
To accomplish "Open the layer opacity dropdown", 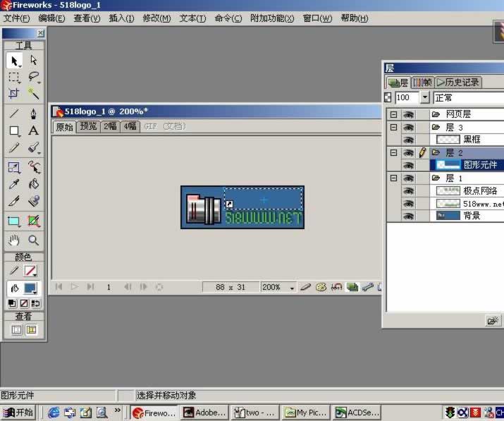I will (x=424, y=98).
